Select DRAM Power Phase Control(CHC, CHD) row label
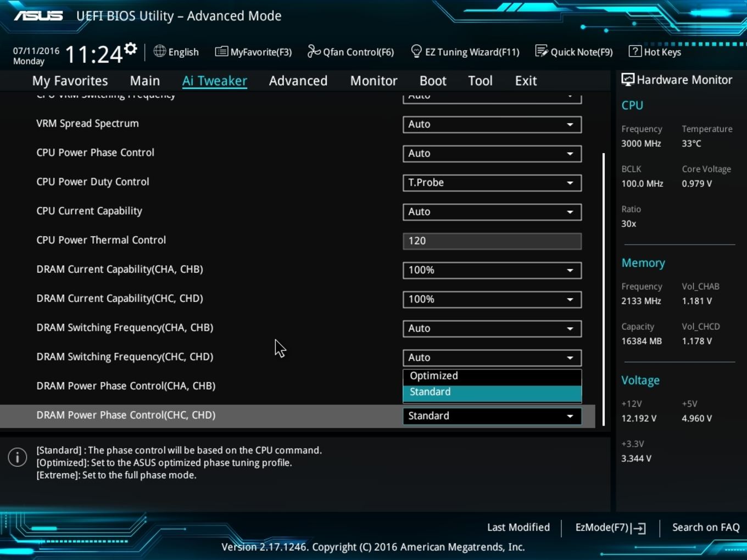Screen dimensions: 747x560 click(126, 415)
